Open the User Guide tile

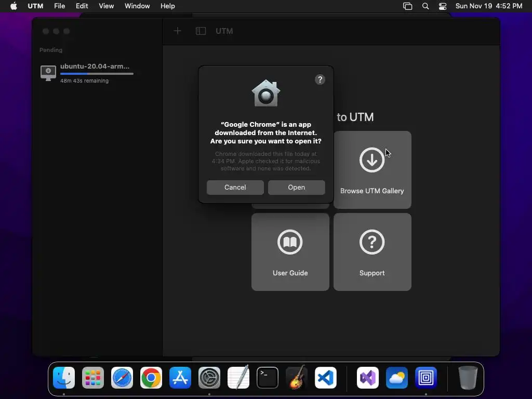point(290,252)
